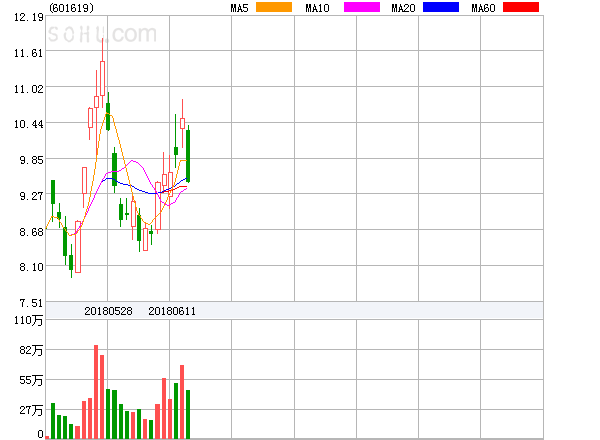600x440 pixels.
Task: Click the 20180528 date label
Action: click(x=108, y=311)
